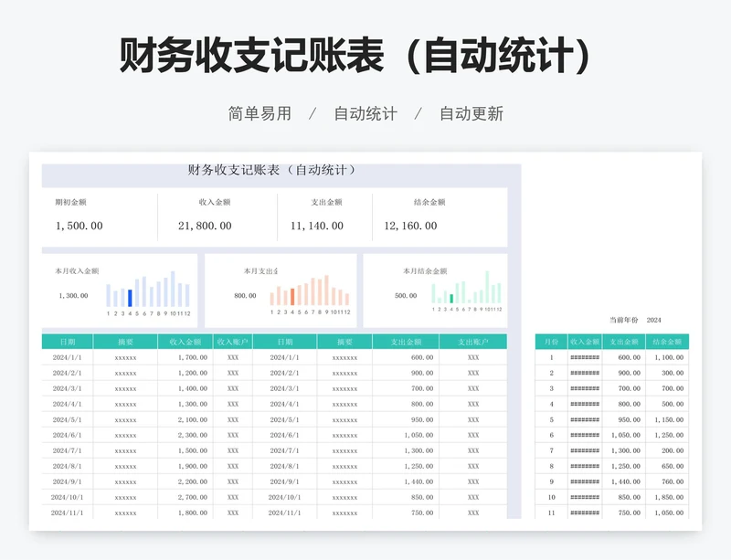
Task: Click balance 1,850.00 in monthly summary
Action: [669, 498]
